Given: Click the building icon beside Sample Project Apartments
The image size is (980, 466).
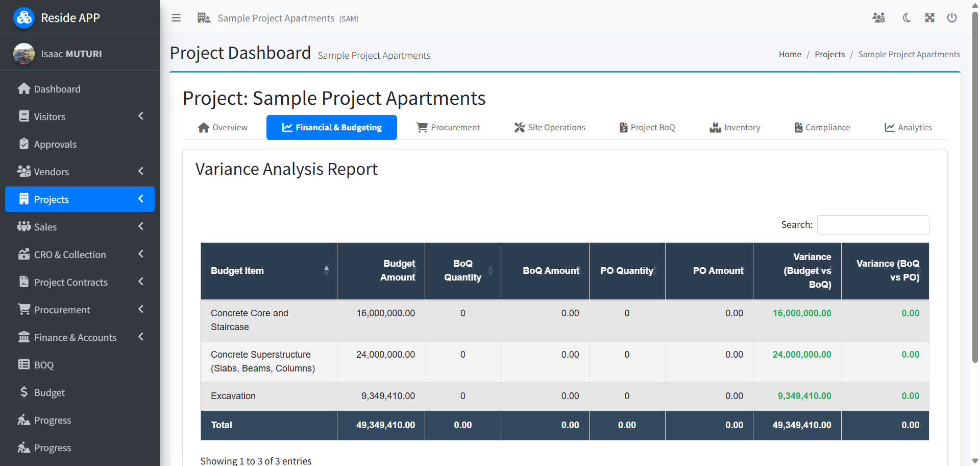Looking at the screenshot, I should click(x=203, y=17).
